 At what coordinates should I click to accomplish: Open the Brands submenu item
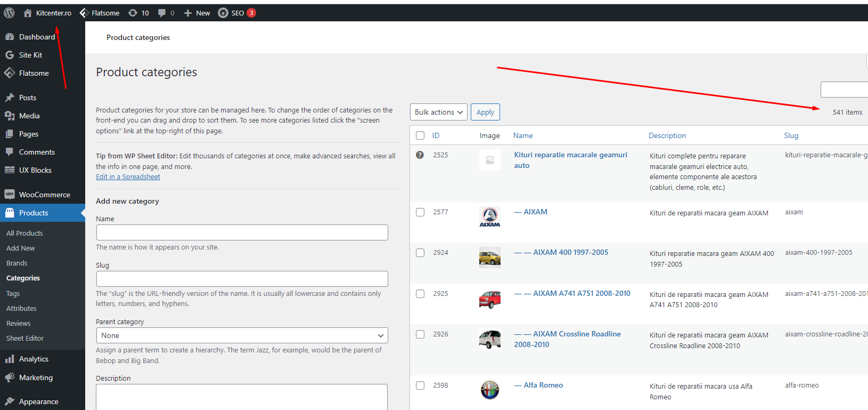tap(17, 263)
